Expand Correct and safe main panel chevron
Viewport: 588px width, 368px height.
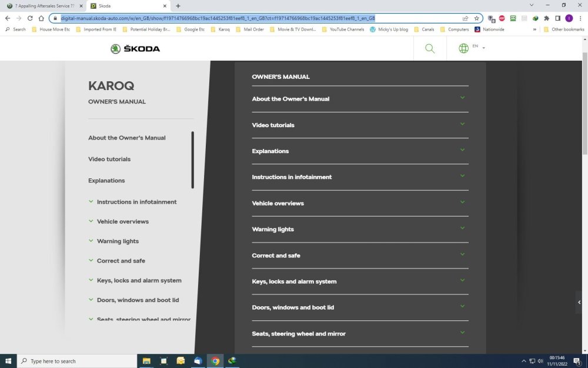coord(462,254)
